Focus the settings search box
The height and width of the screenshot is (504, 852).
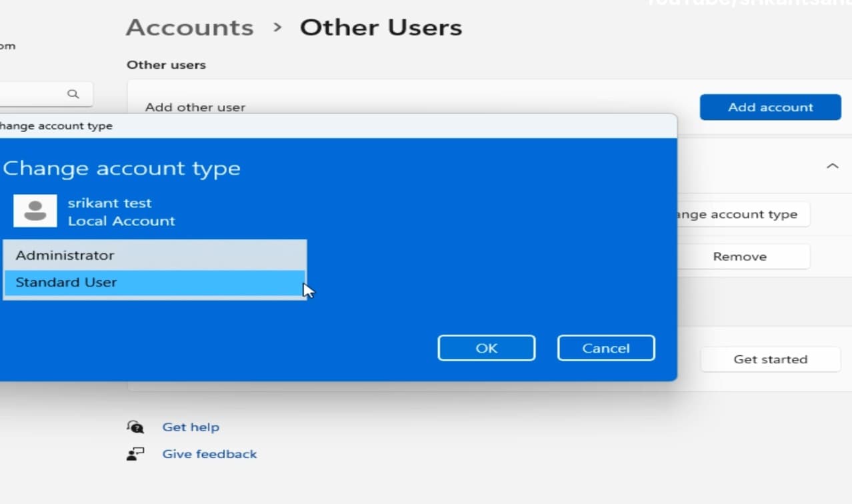[33, 94]
